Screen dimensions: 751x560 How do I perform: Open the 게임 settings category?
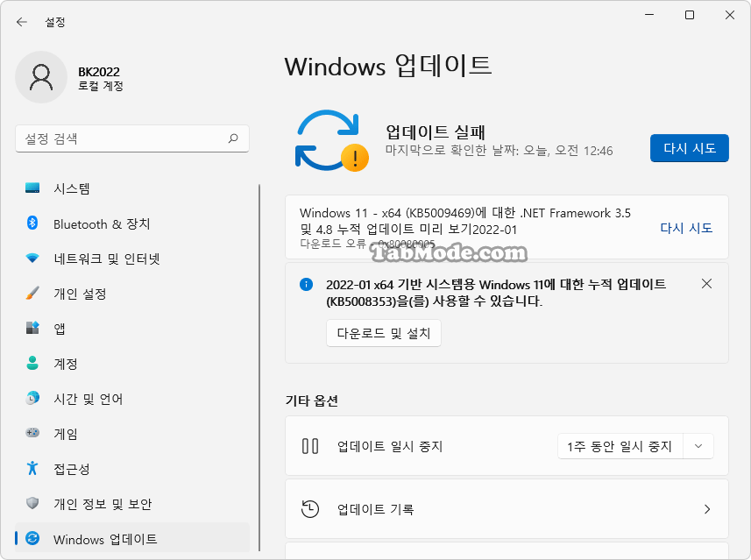coord(132,433)
